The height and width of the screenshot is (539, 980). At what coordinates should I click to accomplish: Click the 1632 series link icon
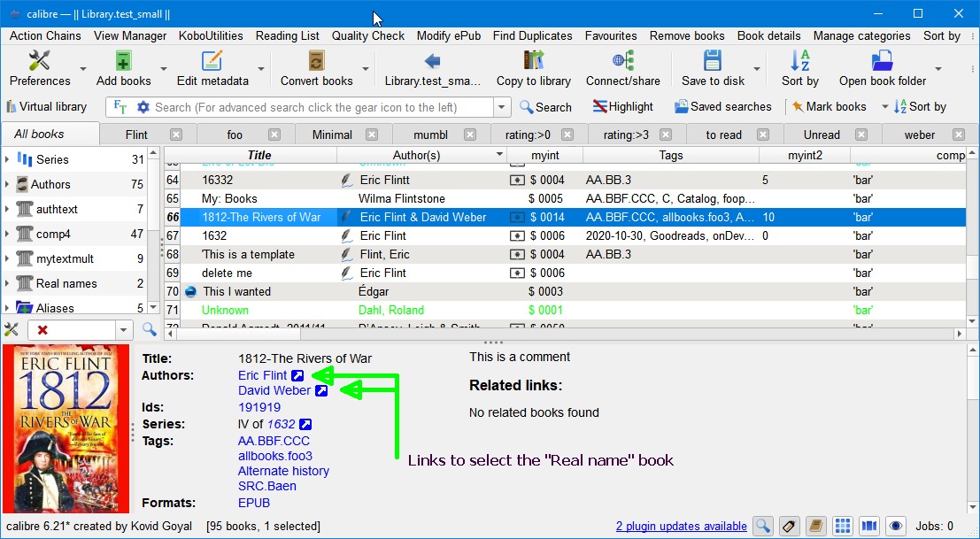(305, 424)
